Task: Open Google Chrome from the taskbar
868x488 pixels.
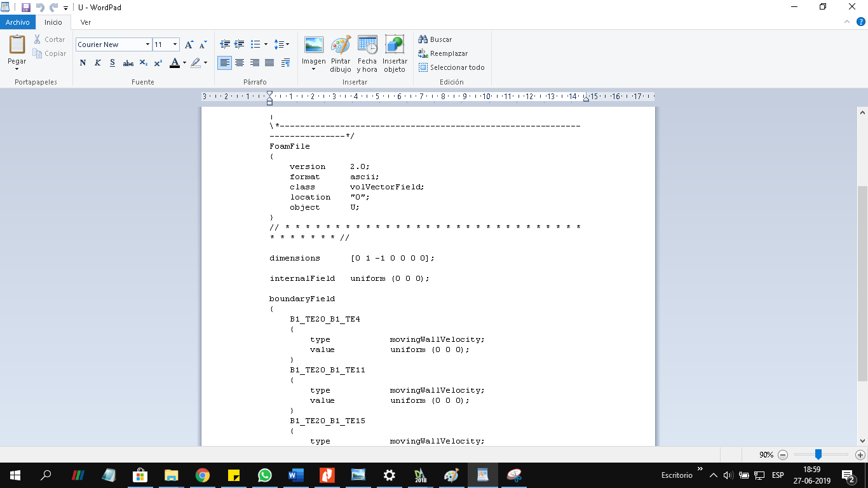Action: point(203,475)
